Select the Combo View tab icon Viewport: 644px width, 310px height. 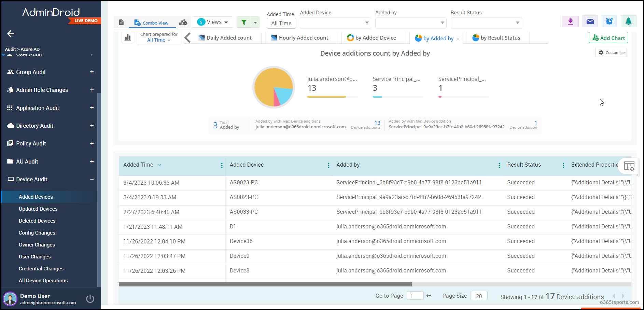point(138,23)
